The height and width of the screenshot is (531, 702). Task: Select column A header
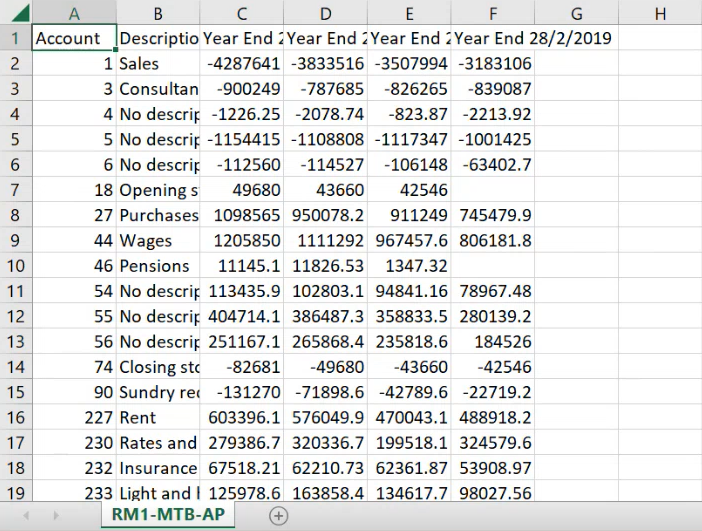coord(74,13)
